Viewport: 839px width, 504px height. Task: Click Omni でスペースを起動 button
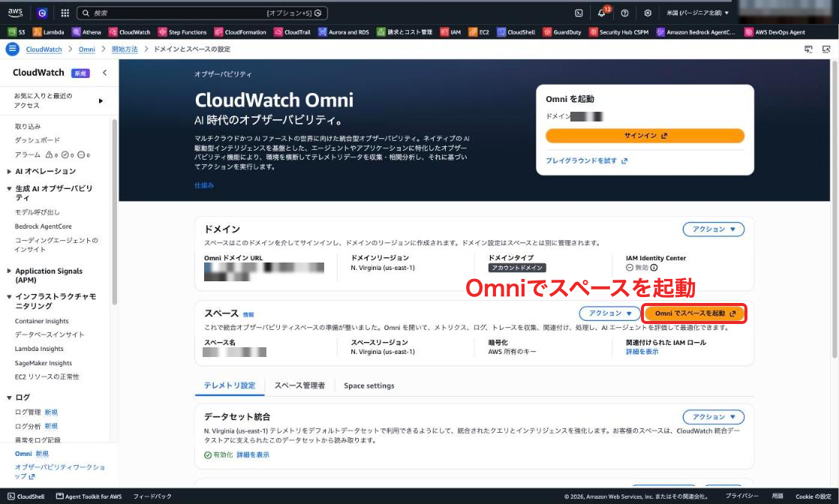tap(694, 313)
